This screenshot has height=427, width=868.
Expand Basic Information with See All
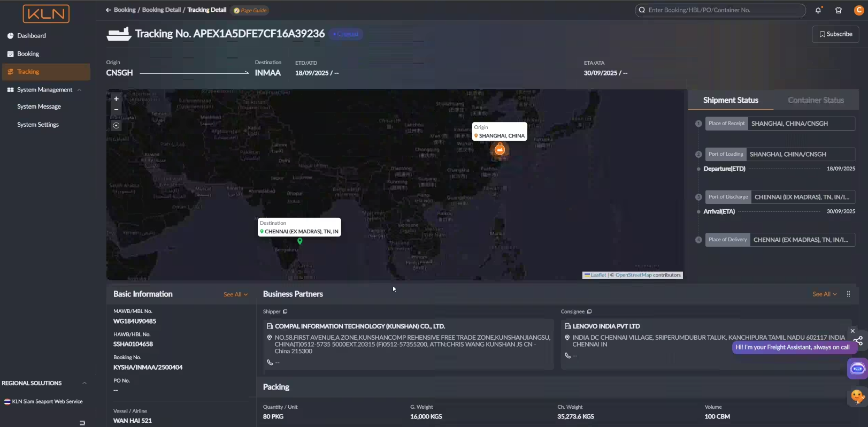[x=235, y=294]
